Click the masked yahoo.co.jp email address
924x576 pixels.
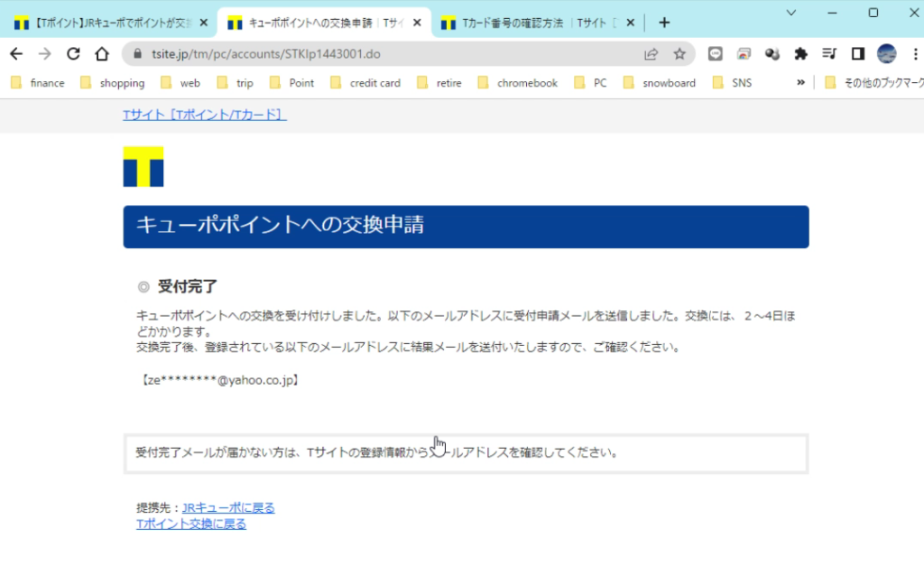coord(220,380)
